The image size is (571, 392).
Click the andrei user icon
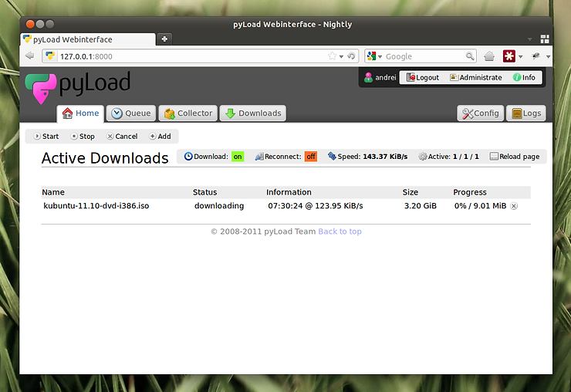(368, 78)
